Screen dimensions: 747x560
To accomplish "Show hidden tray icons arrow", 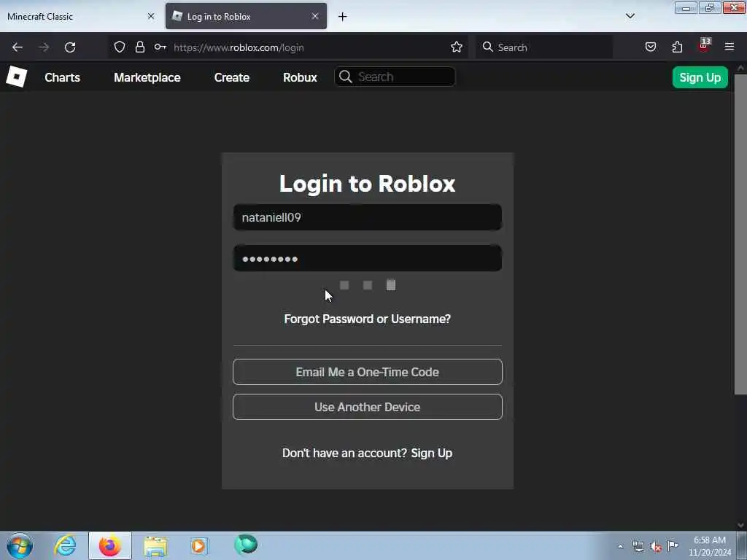I will (620, 546).
